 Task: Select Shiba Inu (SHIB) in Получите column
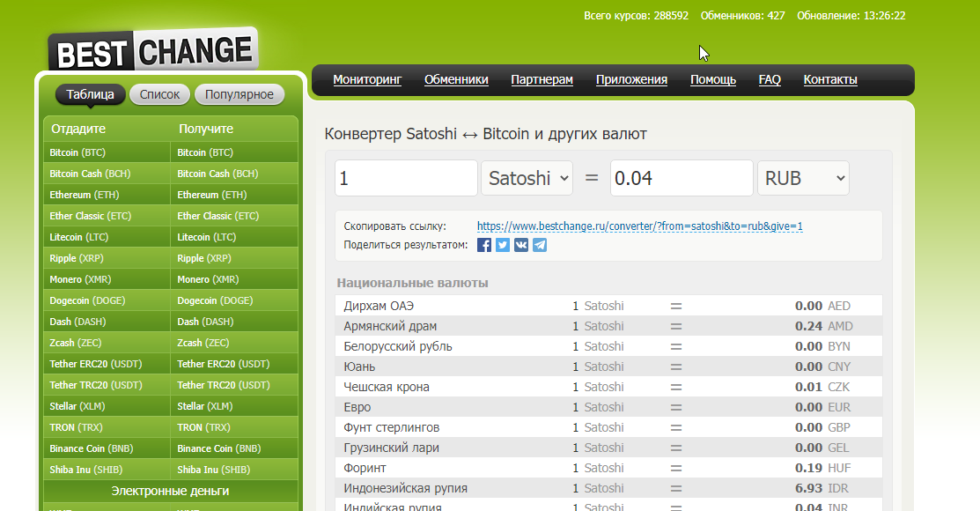pyautogui.click(x=234, y=470)
